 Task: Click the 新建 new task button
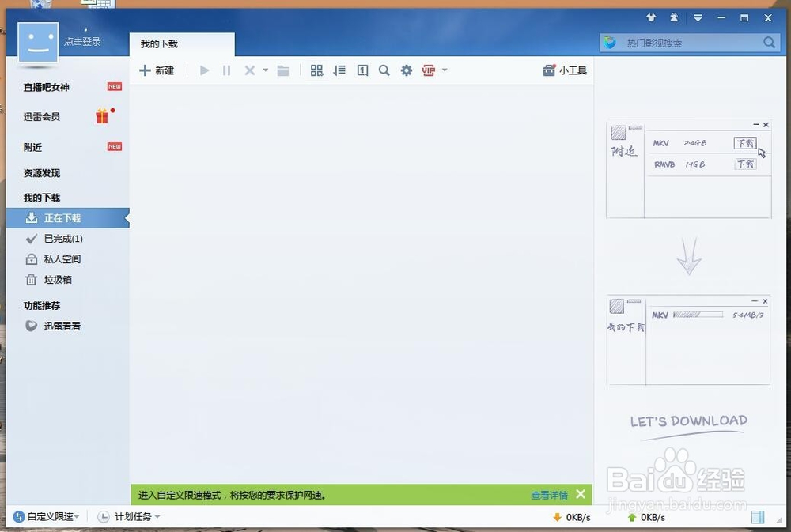pos(157,70)
